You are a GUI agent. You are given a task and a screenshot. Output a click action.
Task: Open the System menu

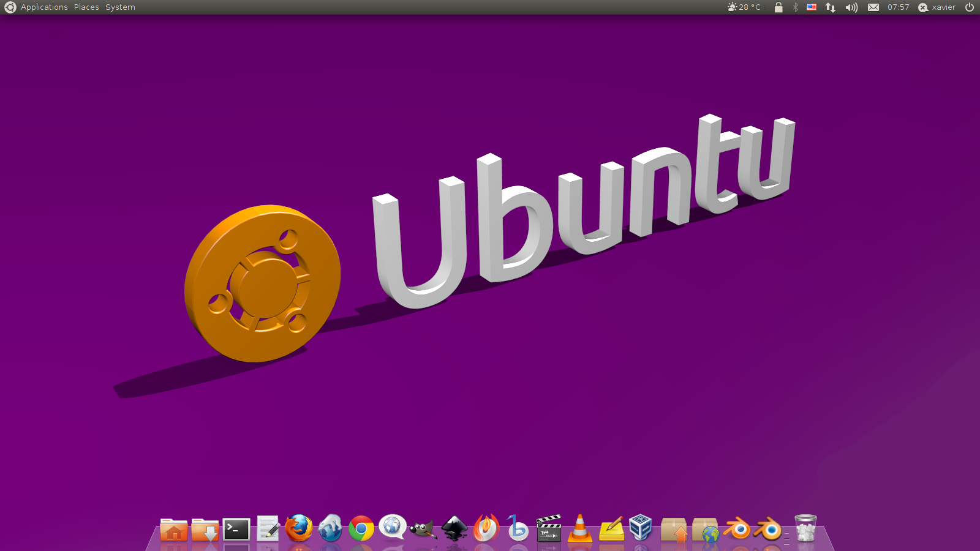coord(120,7)
